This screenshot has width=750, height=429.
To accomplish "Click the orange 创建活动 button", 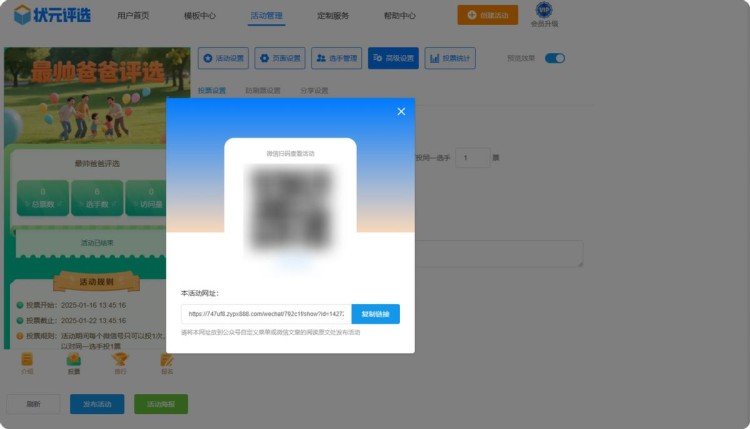I will click(x=487, y=15).
